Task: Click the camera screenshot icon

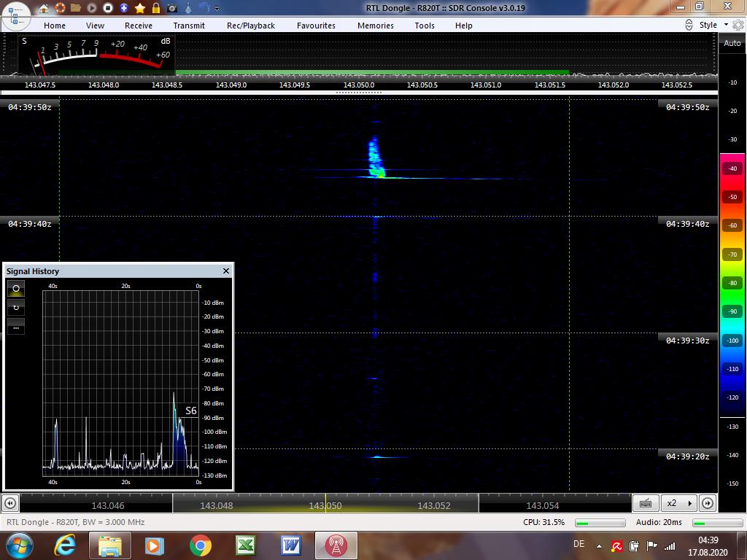Action: tap(172, 8)
